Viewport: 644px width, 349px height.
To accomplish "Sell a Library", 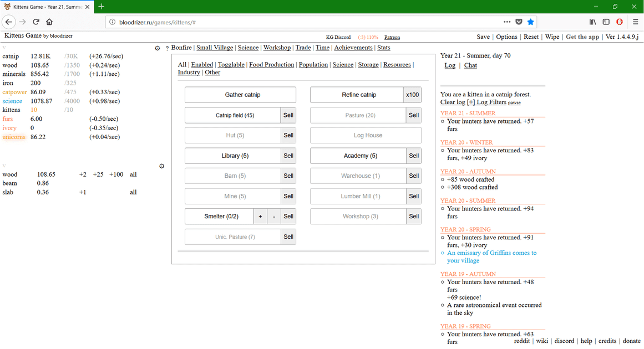I will coord(288,156).
